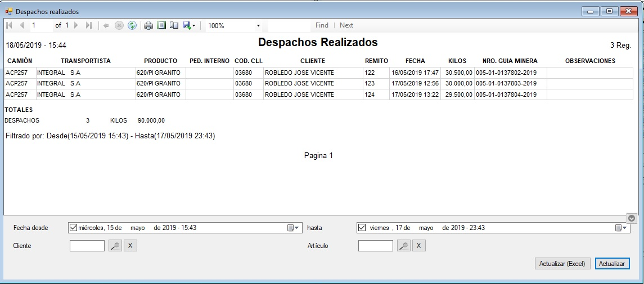This screenshot has height=284, width=644.
Task: Go to last page arrow
Action: (88, 25)
